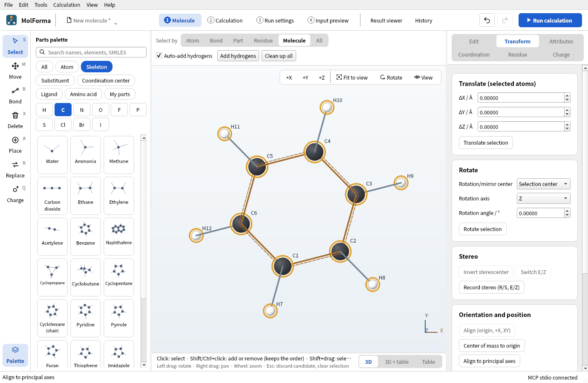Image resolution: width=588 pixels, height=383 pixels.
Task: Switch viewport to 3D + table mode
Action: pos(397,362)
